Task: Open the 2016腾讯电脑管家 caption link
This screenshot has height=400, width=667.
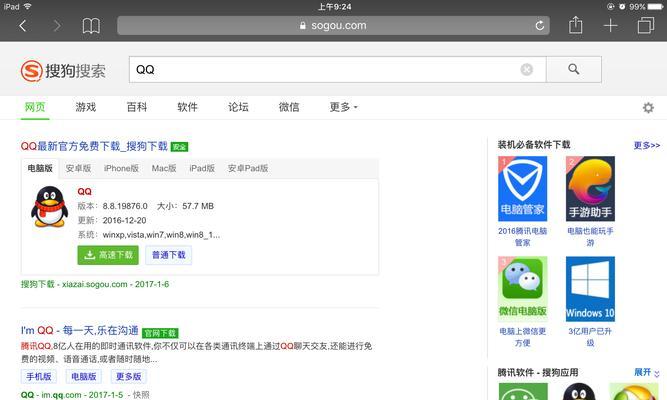Action: (x=522, y=237)
